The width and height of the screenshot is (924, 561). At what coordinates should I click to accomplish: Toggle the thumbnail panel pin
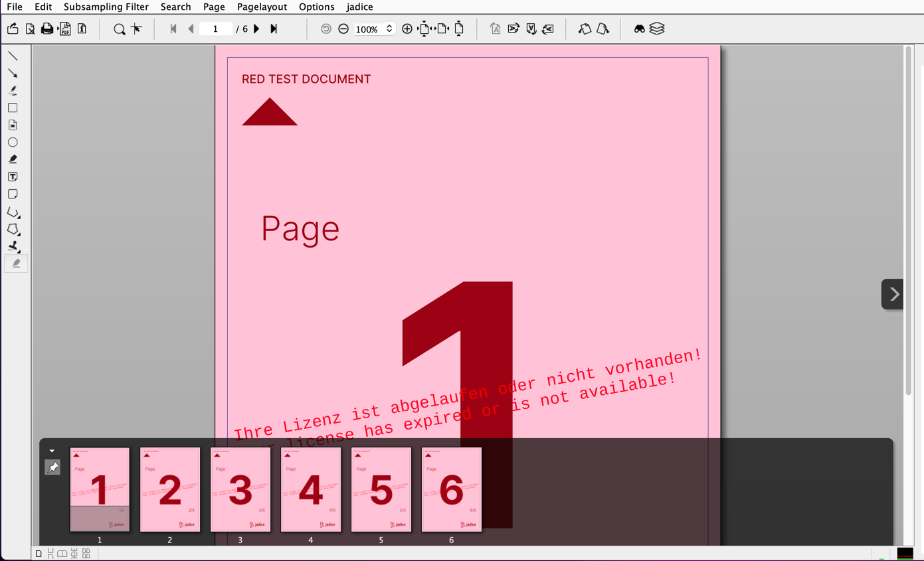[x=52, y=467]
